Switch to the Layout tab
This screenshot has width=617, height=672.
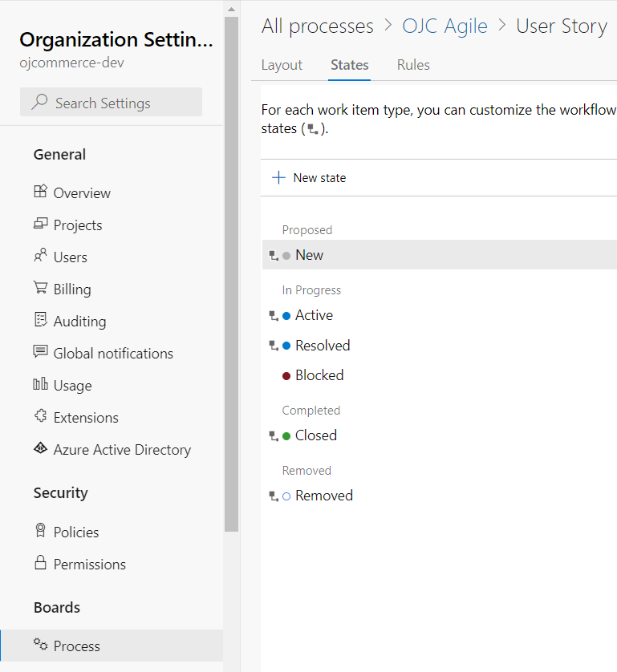(282, 65)
